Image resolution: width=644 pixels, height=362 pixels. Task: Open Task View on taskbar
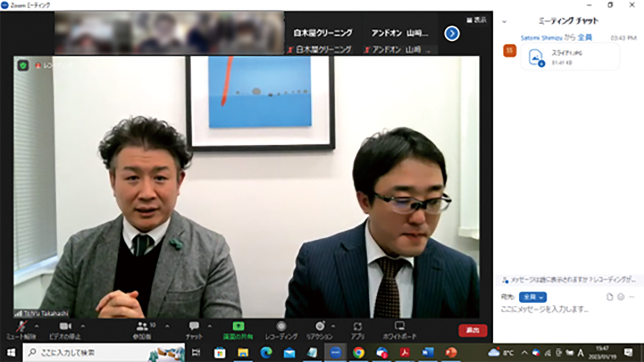(x=196, y=352)
